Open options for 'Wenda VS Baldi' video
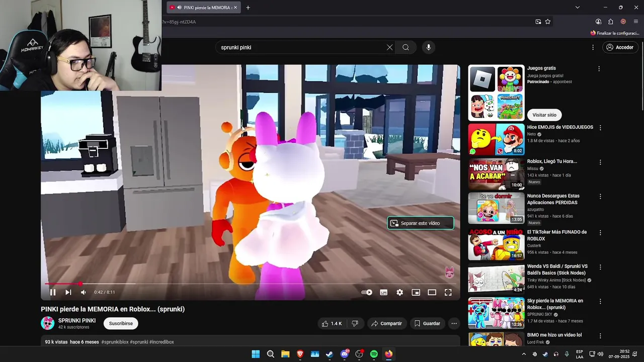The height and width of the screenshot is (362, 644). (600, 267)
